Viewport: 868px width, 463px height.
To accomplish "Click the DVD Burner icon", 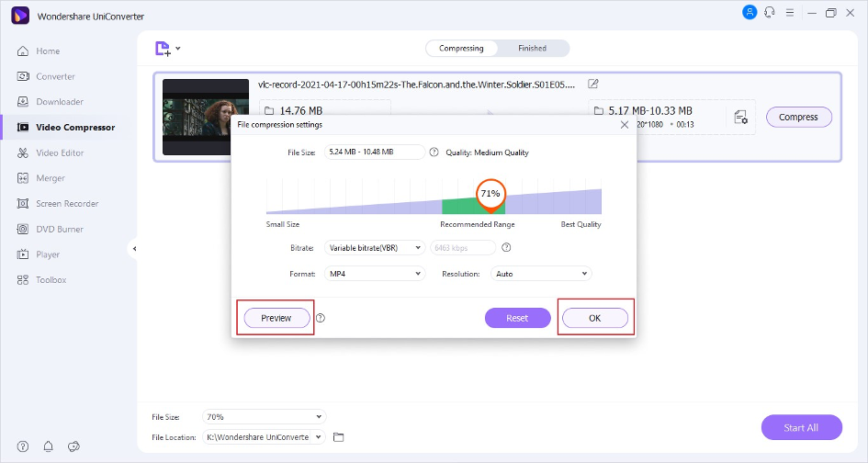I will pyautogui.click(x=23, y=230).
